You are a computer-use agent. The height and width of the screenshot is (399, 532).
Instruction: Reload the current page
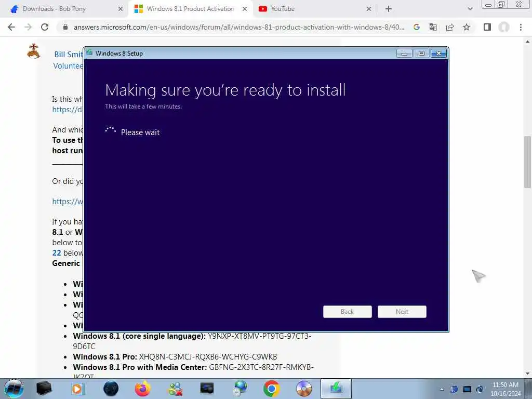pos(45,27)
